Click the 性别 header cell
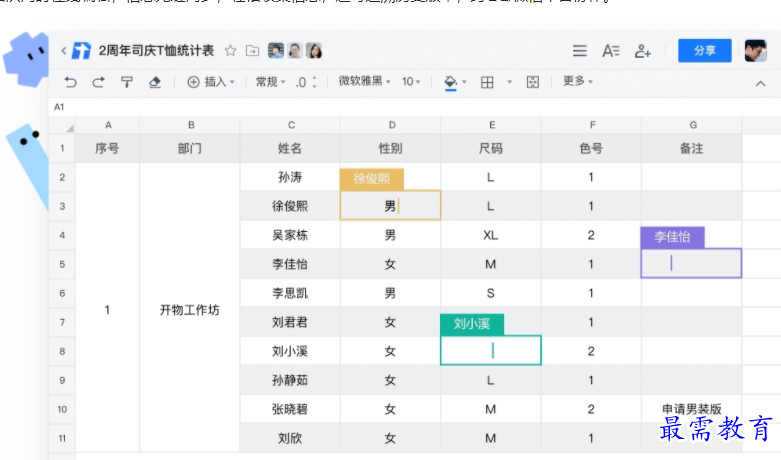The height and width of the screenshot is (460, 781). coord(390,148)
